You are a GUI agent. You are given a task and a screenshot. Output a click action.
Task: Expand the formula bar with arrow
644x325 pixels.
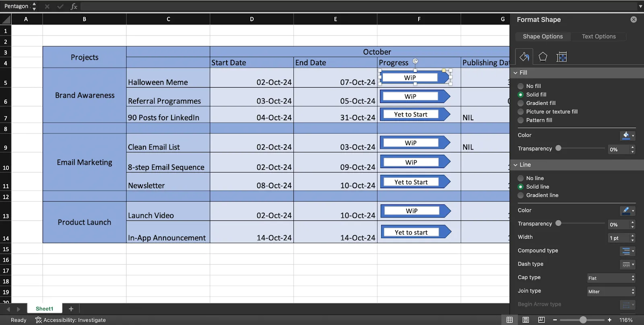click(x=640, y=6)
